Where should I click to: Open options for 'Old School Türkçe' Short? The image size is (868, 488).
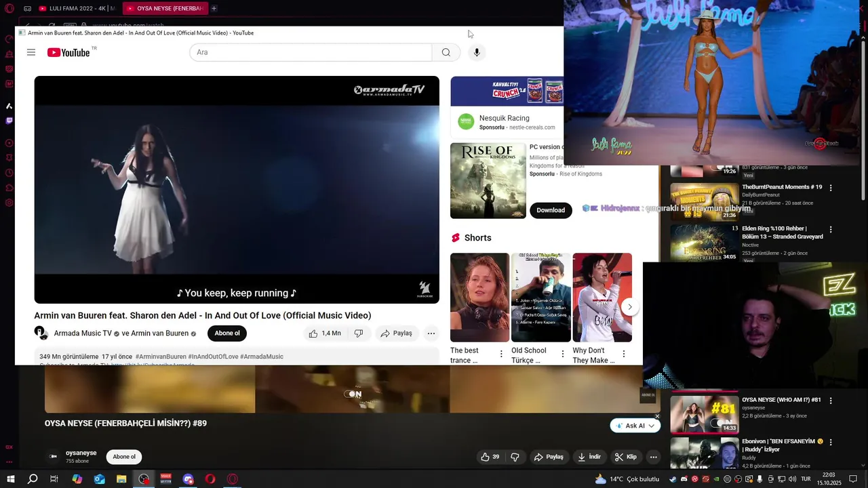tap(562, 354)
